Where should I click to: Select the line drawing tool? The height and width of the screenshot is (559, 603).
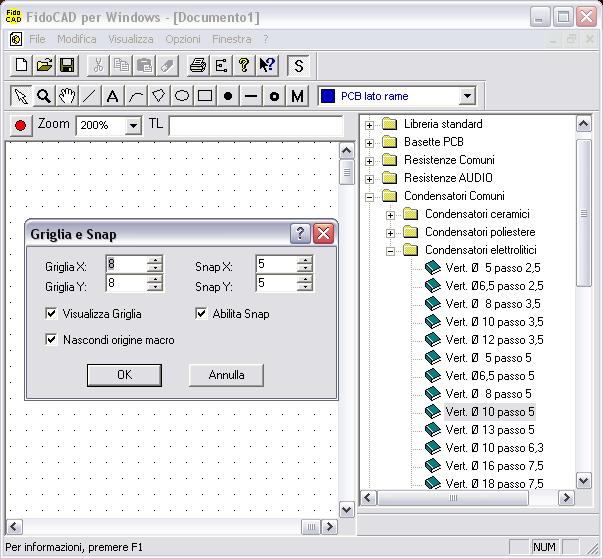(89, 96)
